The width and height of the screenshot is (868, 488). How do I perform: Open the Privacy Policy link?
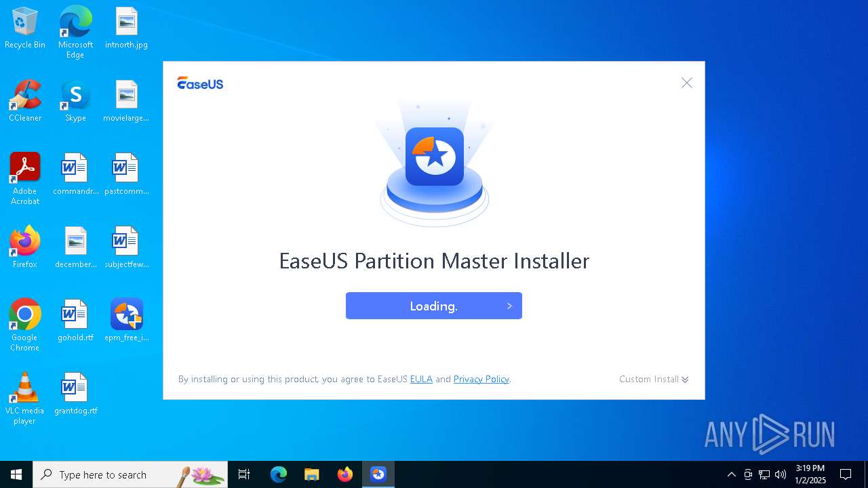(481, 379)
